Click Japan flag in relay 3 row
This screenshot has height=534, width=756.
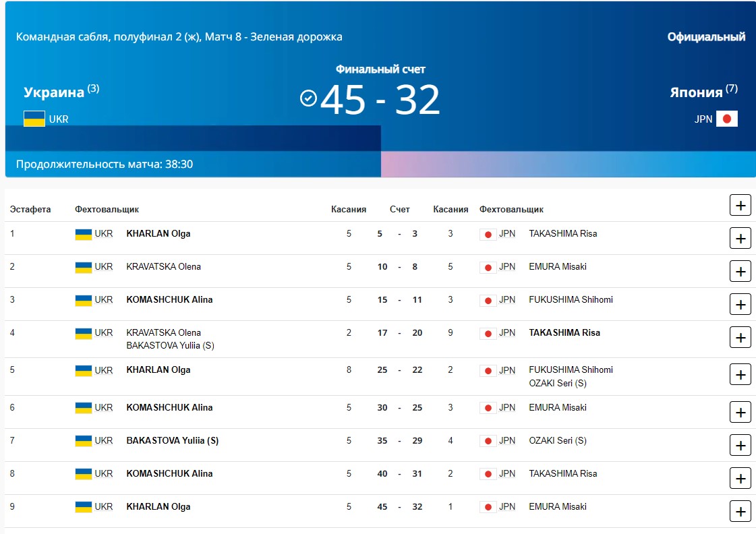pyautogui.click(x=488, y=300)
